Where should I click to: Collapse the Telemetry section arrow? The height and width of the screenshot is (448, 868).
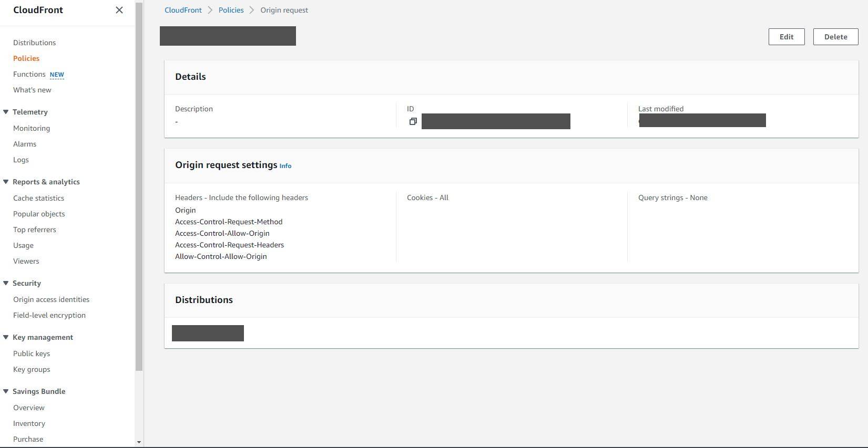coord(6,112)
